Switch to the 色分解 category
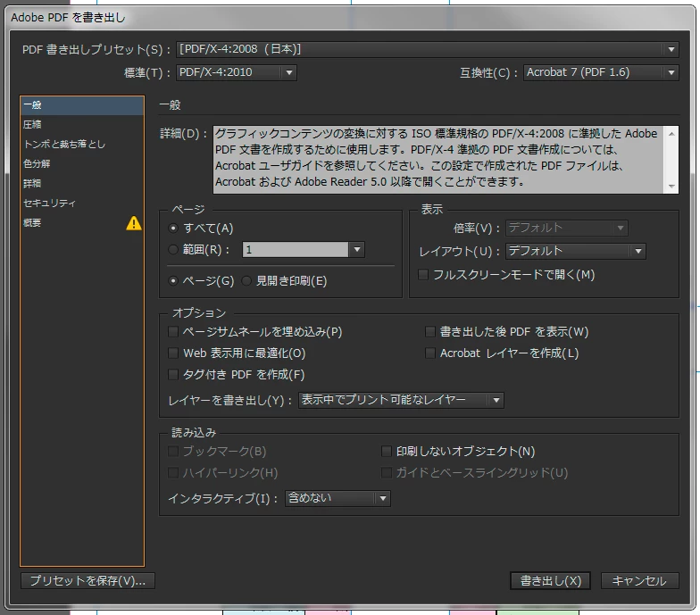Image resolution: width=700 pixels, height=615 pixels. coord(82,164)
